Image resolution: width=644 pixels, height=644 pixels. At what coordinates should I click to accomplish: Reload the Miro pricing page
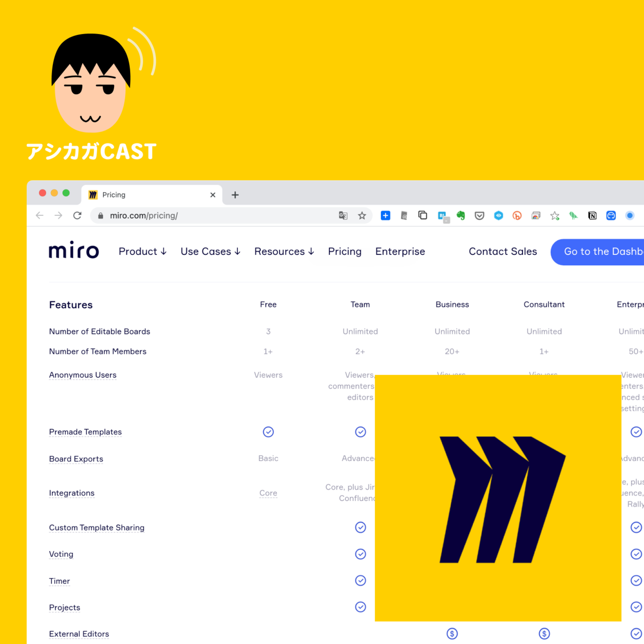click(77, 216)
